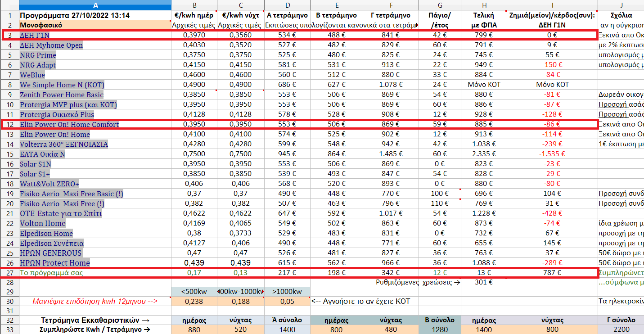Select row 3 header number
This screenshot has width=644, height=334.
coord(9,35)
